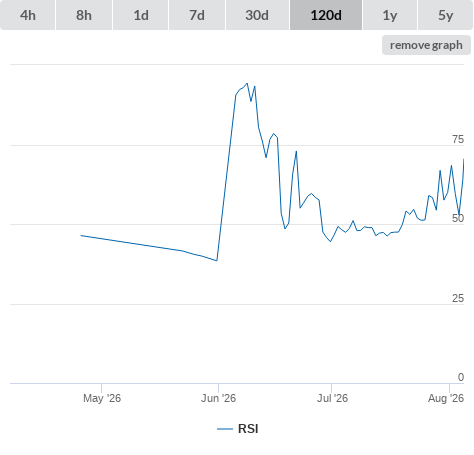Click the Jul '26 axis label
Viewport: 474px width, 455px height.
coord(332,398)
